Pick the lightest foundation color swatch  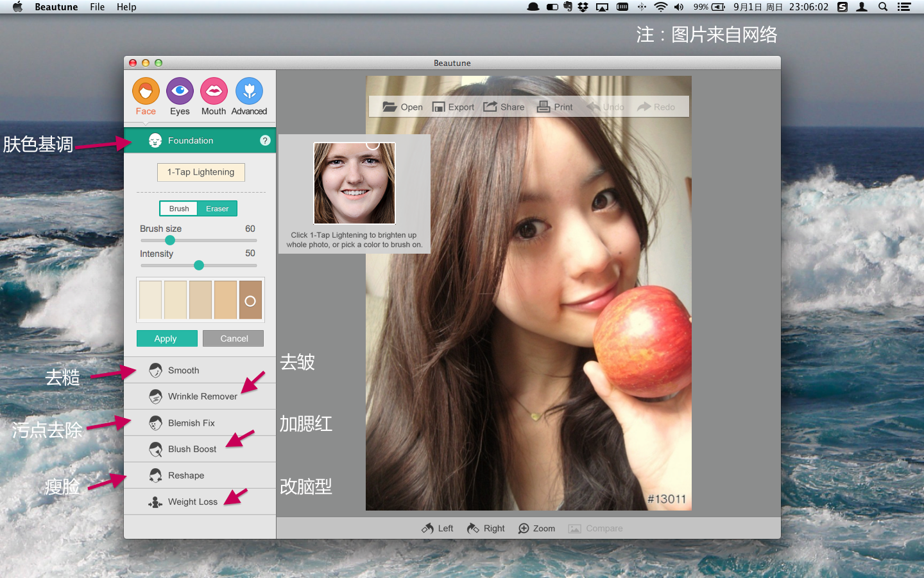[150, 300]
